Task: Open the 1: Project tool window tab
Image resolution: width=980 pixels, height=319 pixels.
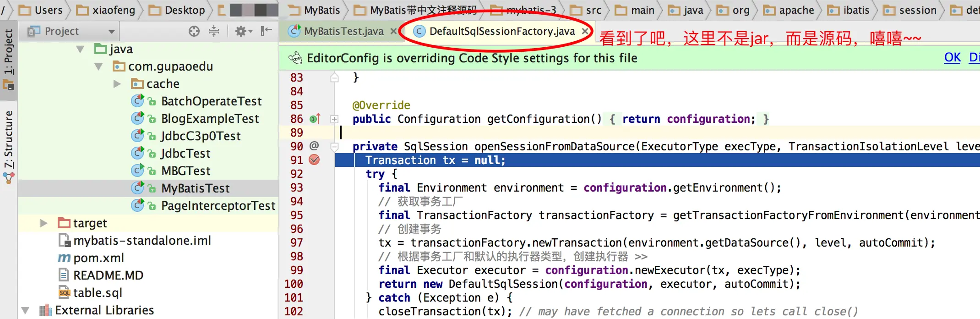Action: coord(9,59)
